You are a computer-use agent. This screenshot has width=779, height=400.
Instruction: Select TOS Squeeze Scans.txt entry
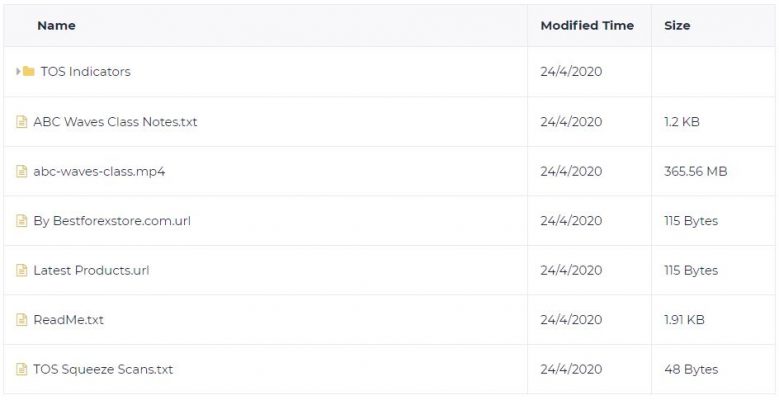pos(103,369)
